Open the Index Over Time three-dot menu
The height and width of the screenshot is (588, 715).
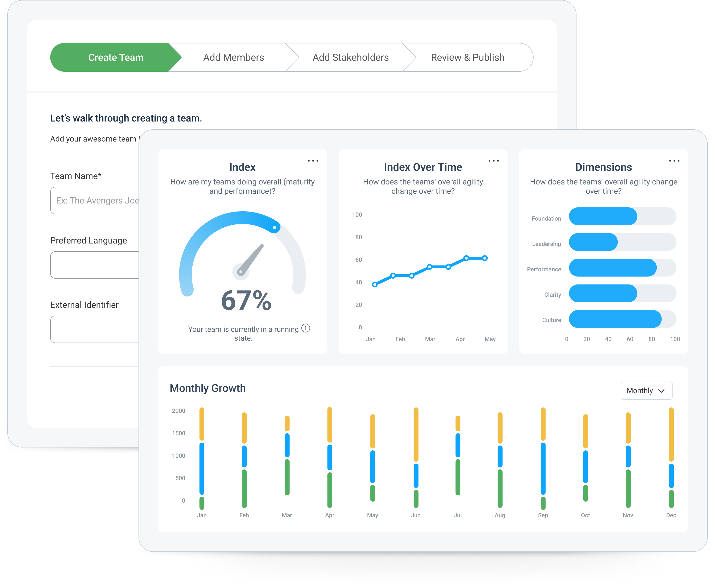point(494,161)
